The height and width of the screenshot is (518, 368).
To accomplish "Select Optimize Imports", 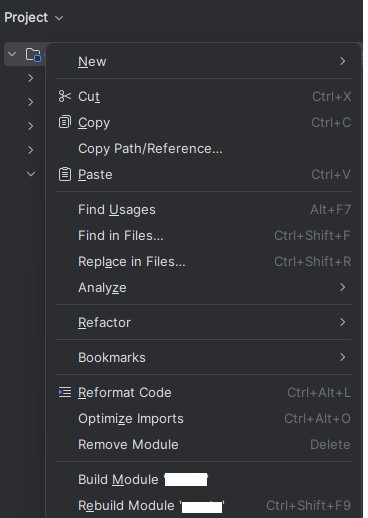I will [x=203, y=419].
